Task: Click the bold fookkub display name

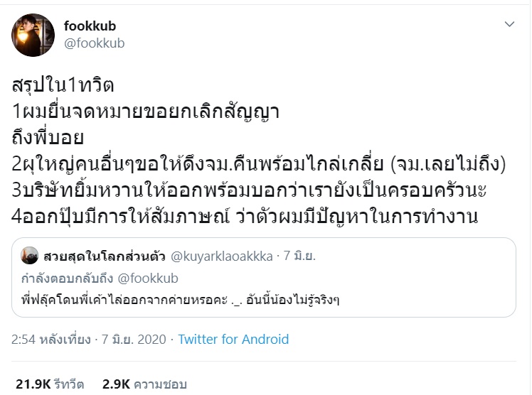Action: (x=90, y=26)
